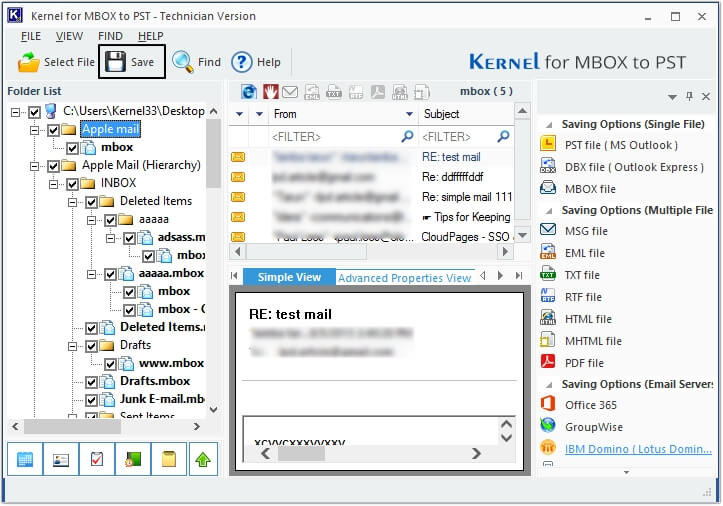Screen dimensions: 723x506
Task: Select the RTF file icon
Action: coord(548,296)
